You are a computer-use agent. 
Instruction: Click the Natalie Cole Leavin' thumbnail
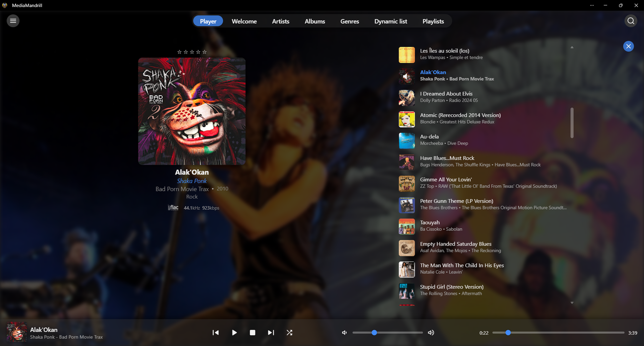[407, 270]
